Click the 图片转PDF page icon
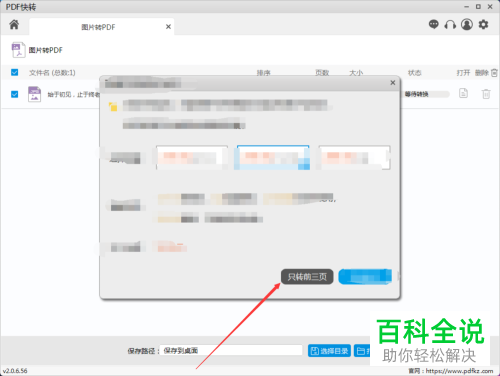Screen dimensions: 500x376 click(18, 50)
